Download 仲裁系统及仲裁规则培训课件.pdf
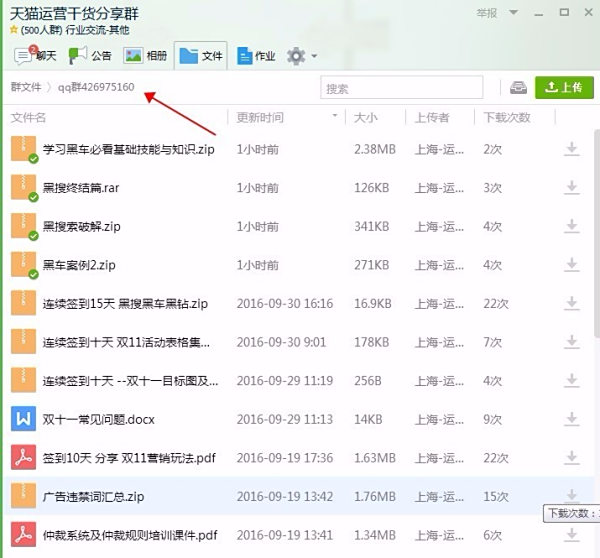The height and width of the screenshot is (558, 600). [572, 535]
